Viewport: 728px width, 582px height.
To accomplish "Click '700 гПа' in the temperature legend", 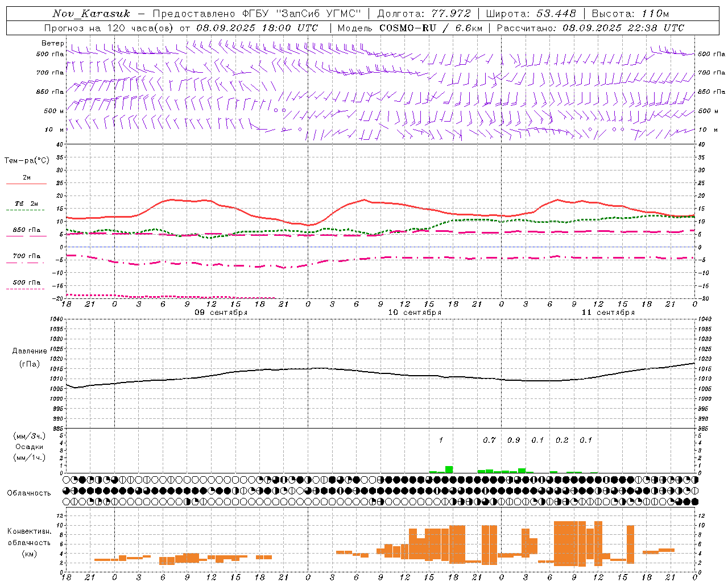I will tap(26, 256).
